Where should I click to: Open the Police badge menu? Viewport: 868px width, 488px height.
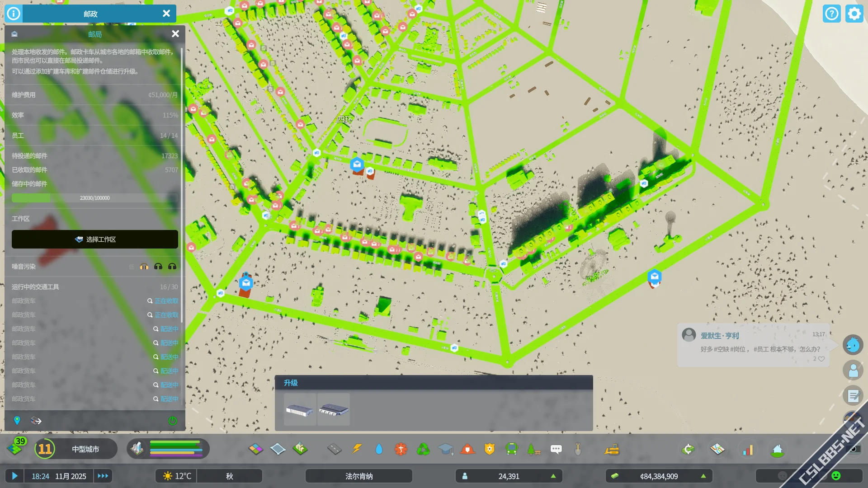click(x=490, y=449)
